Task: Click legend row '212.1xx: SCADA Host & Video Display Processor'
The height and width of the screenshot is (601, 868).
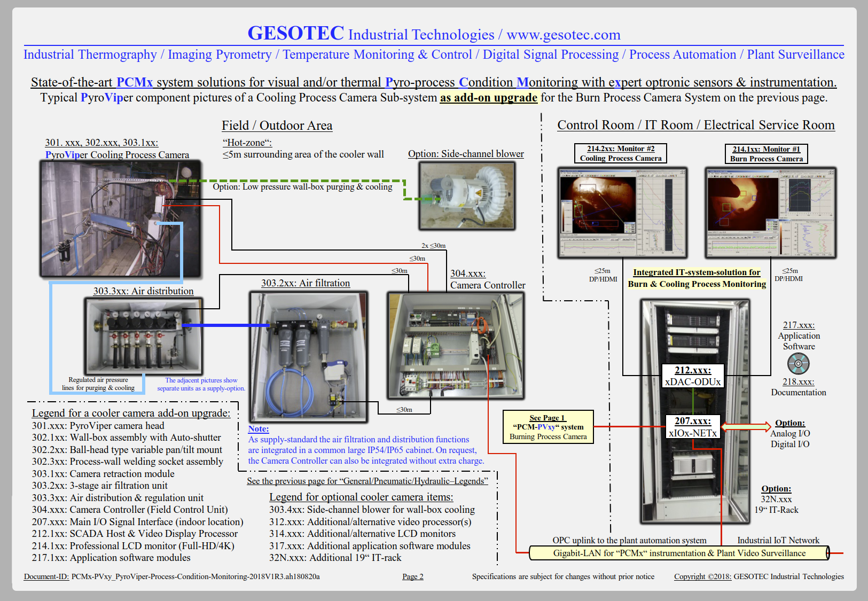Action: click(135, 534)
